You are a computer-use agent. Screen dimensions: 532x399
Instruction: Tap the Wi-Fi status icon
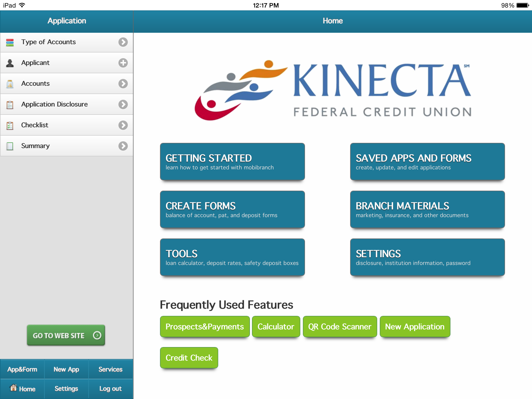[22, 5]
